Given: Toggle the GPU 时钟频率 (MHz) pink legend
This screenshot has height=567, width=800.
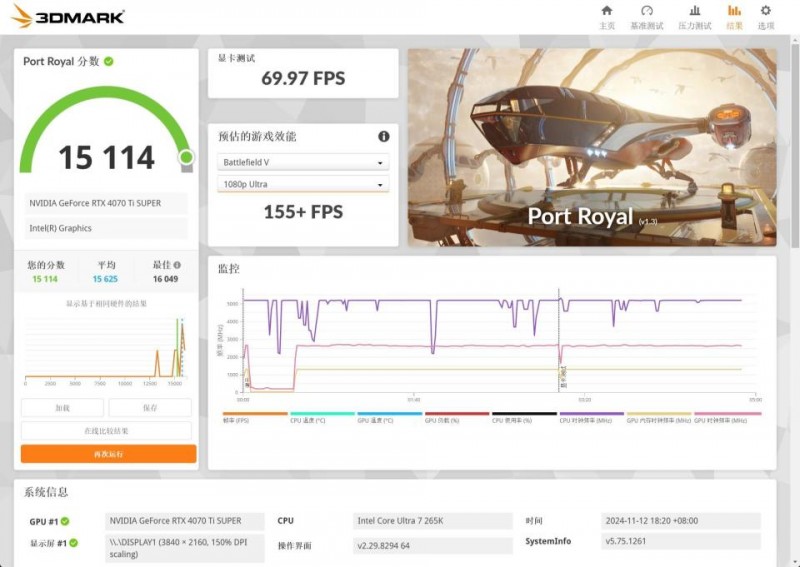Looking at the screenshot, I should point(728,417).
